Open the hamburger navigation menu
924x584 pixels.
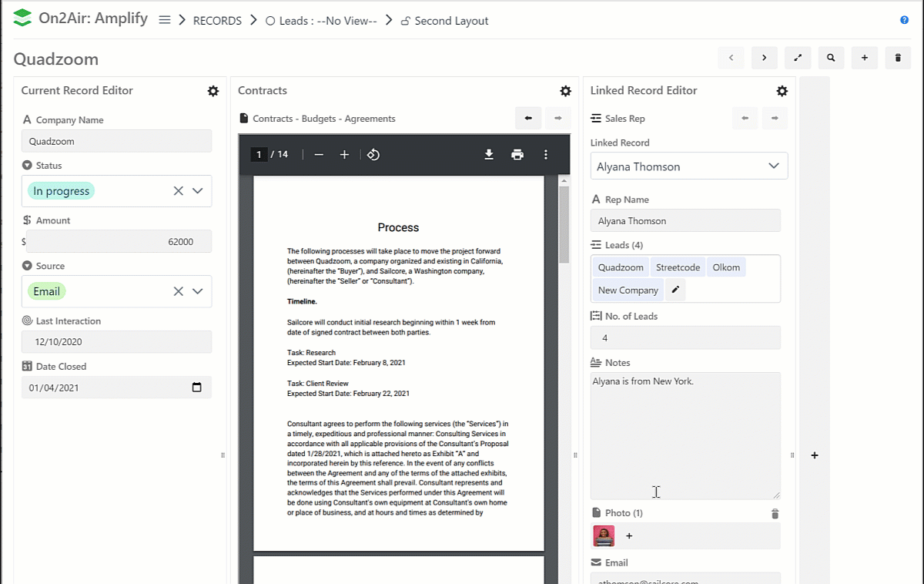[164, 21]
